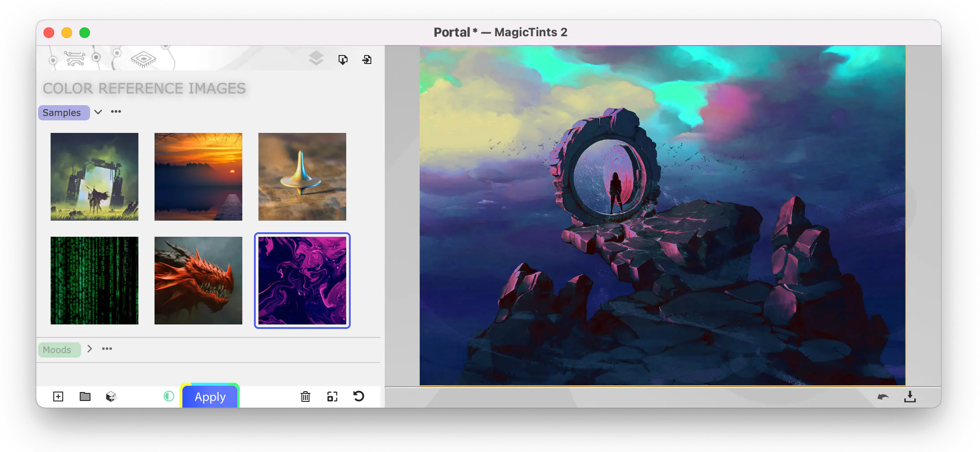The width and height of the screenshot is (980, 452).
Task: Click the circuit traces icon in header
Action: (x=74, y=59)
